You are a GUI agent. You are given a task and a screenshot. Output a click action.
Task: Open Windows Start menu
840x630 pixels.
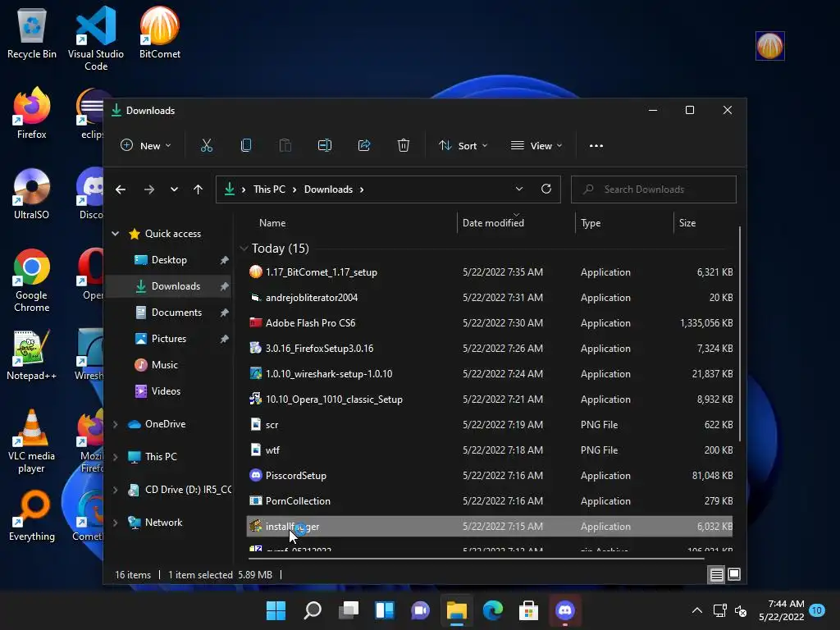[x=276, y=610]
